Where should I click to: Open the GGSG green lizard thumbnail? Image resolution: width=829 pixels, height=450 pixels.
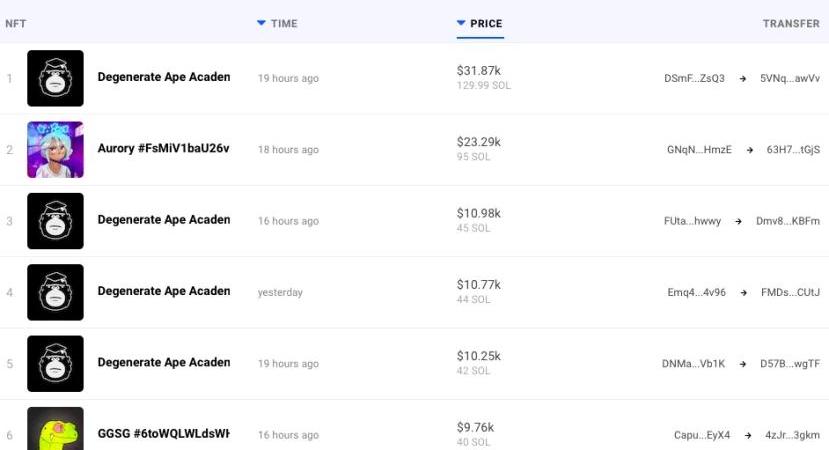click(56, 428)
